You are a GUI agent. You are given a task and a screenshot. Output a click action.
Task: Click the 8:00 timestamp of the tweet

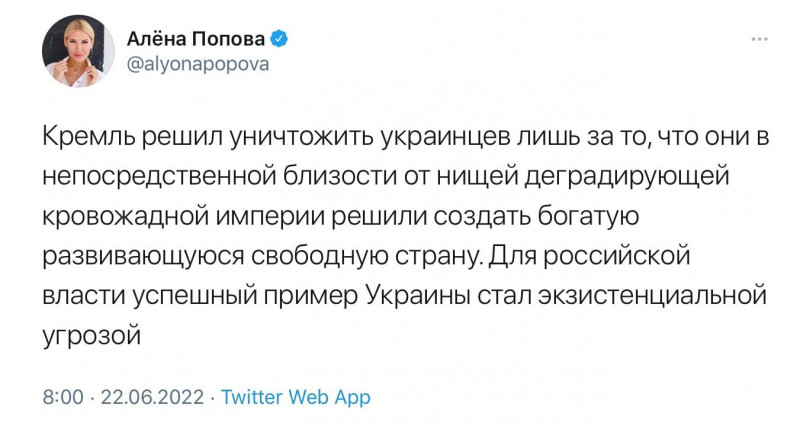tap(63, 397)
